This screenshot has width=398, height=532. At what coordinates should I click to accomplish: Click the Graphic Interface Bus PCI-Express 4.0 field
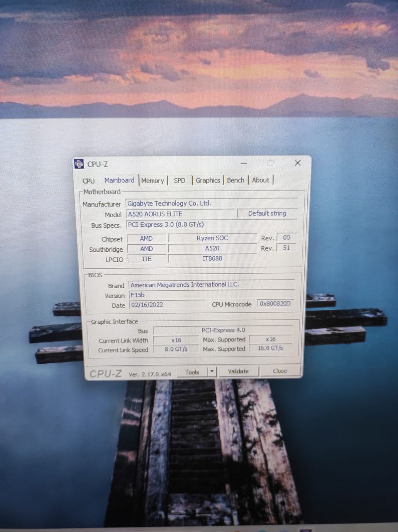click(x=223, y=330)
